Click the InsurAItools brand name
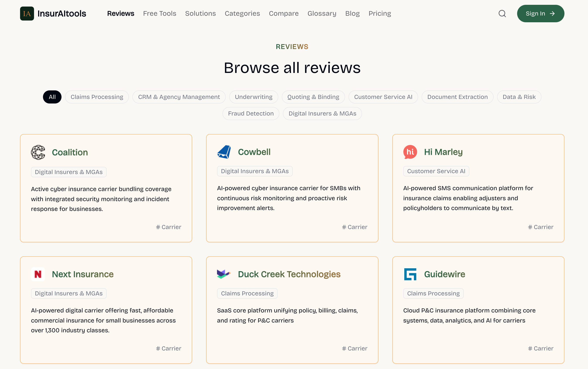 coord(62,13)
